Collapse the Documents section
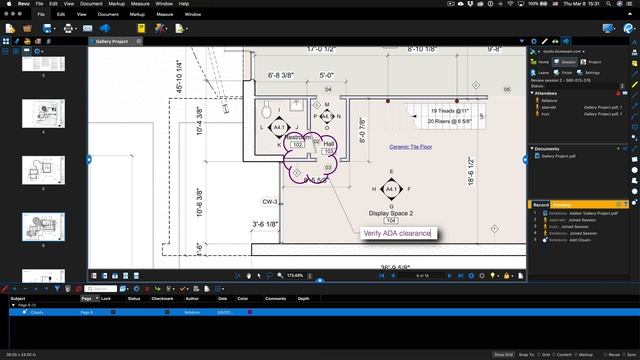 [x=532, y=149]
